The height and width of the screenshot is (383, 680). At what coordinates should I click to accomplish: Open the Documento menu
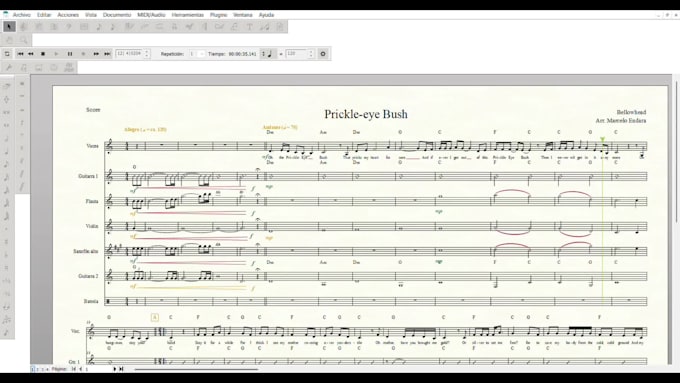pyautogui.click(x=117, y=15)
